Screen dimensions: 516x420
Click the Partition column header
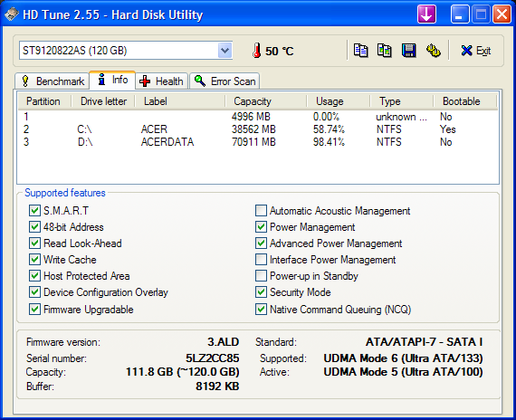pyautogui.click(x=44, y=101)
